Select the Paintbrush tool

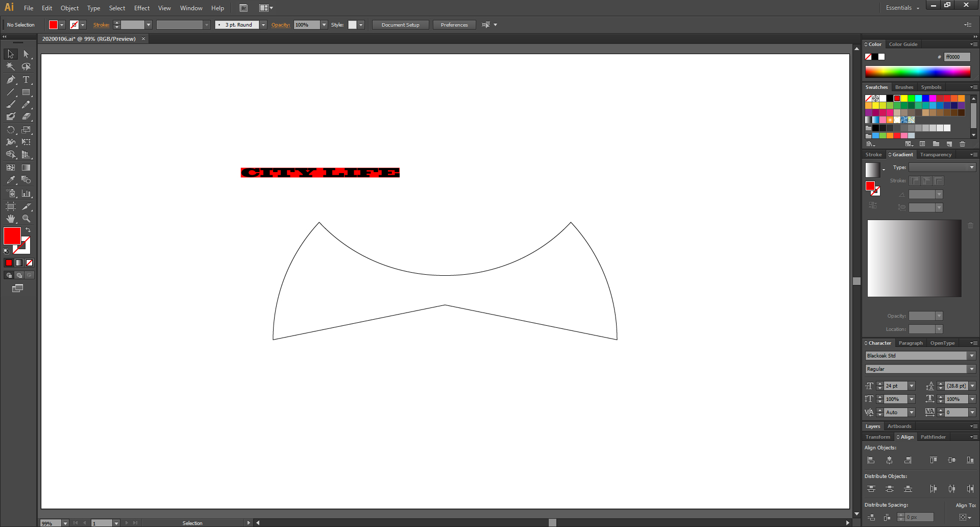(11, 104)
